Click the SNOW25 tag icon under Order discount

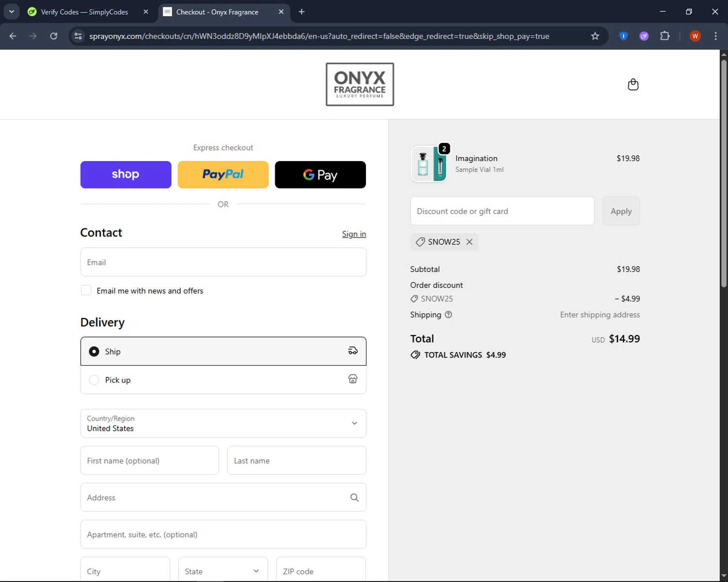(414, 299)
